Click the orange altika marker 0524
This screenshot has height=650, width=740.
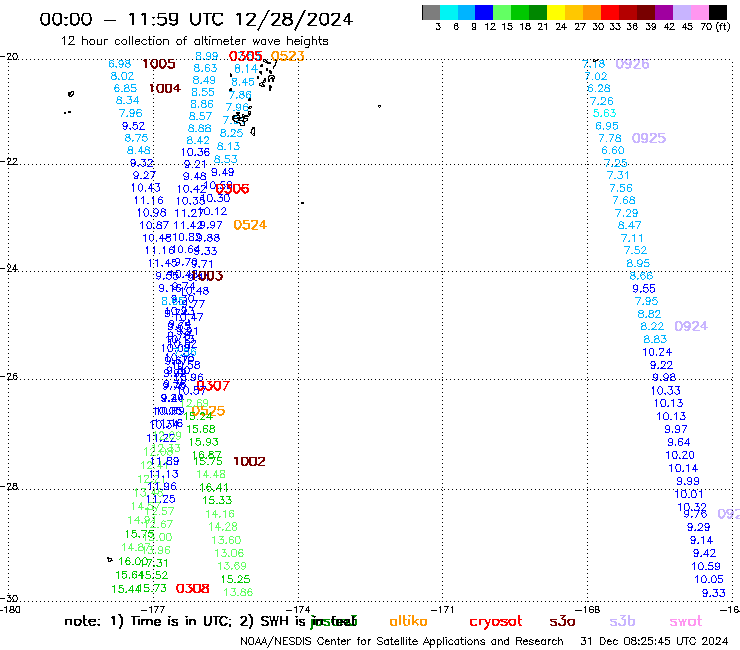[x=250, y=225]
